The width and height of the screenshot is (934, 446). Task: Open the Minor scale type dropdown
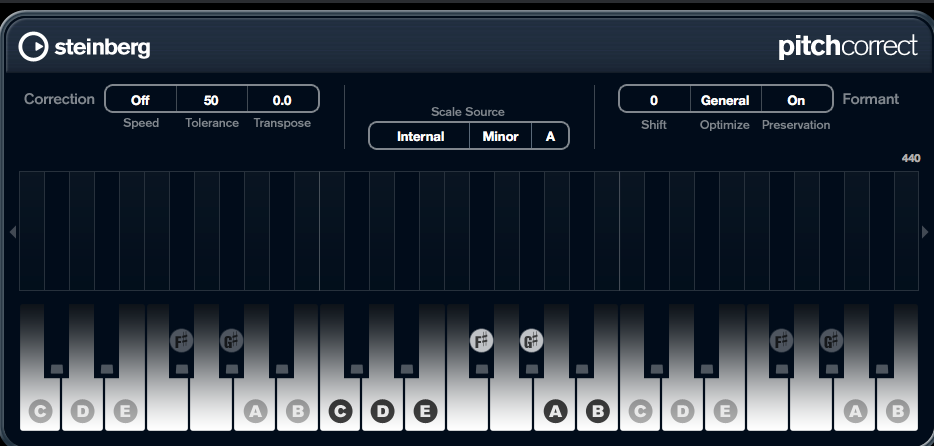tap(500, 136)
